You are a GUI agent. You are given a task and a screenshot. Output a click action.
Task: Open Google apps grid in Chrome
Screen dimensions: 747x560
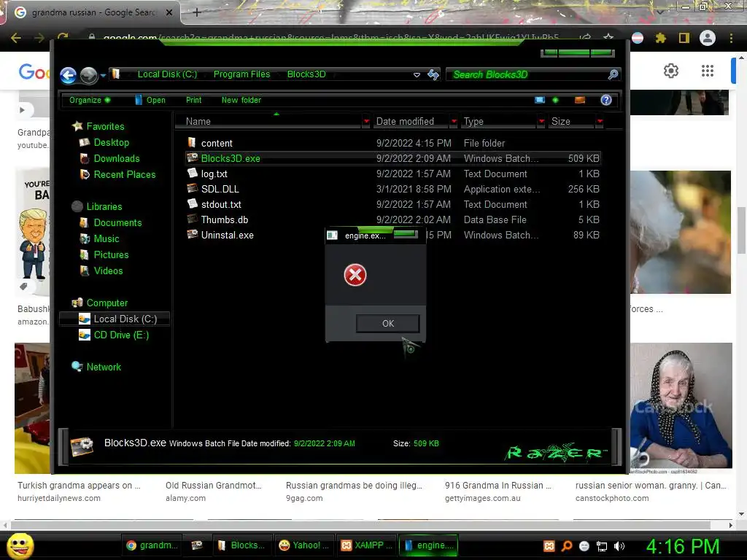click(x=708, y=71)
